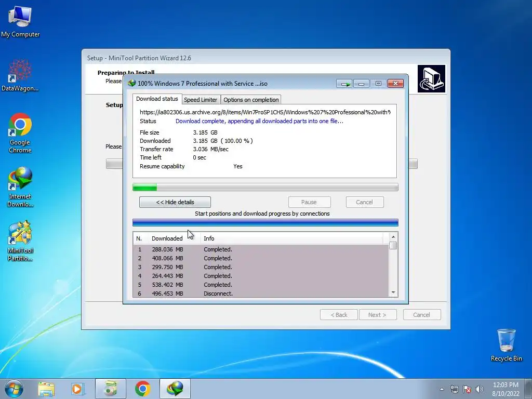The height and width of the screenshot is (399, 532).
Task: Open Internet Download Manager desktop shortcut
Action: [20, 187]
